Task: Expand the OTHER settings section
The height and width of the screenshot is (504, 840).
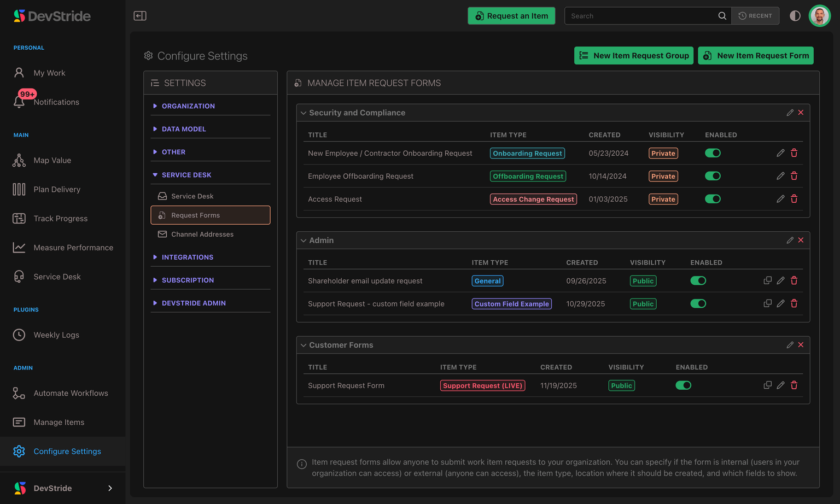Action: pos(211,152)
